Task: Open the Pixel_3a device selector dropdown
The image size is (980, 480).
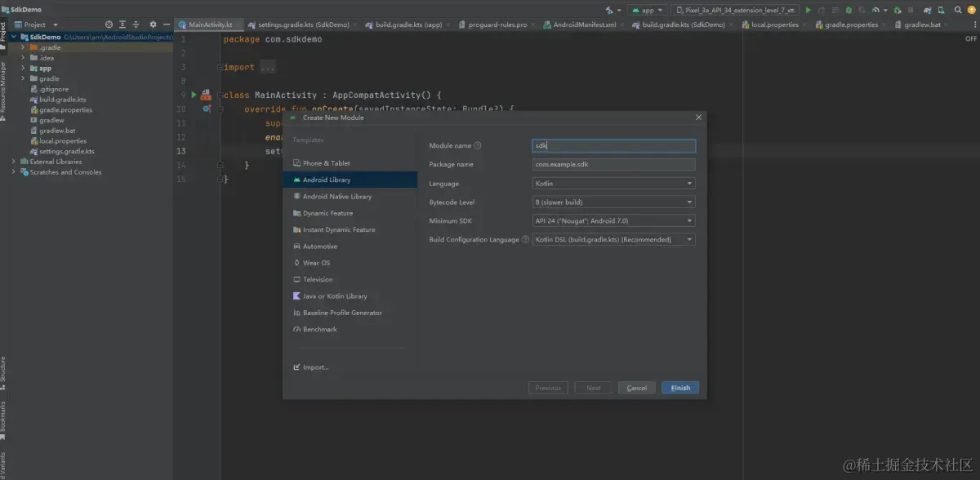Action: click(734, 10)
